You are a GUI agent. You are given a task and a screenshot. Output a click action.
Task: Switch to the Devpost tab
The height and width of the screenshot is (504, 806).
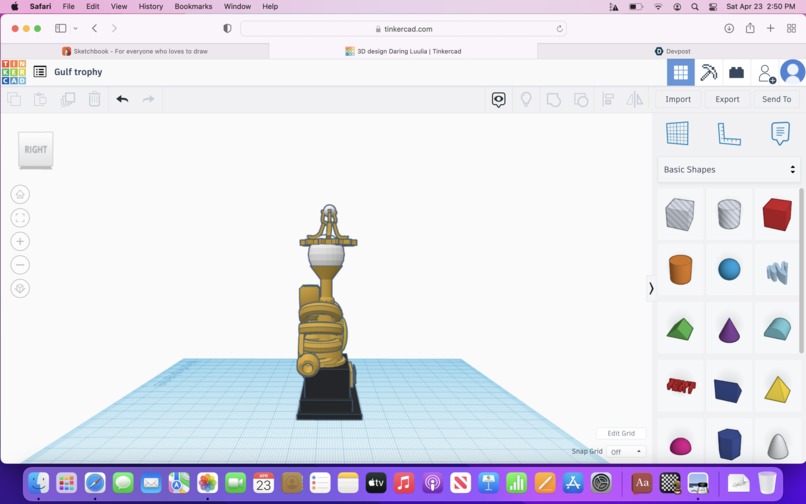[x=672, y=51]
